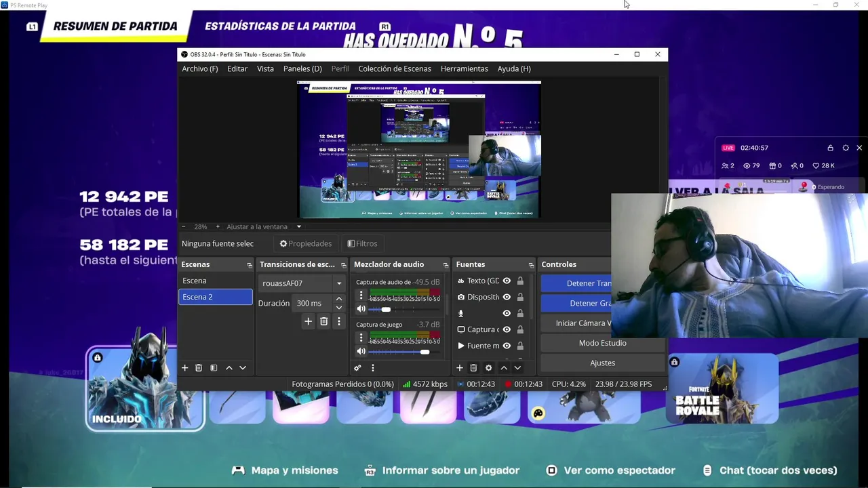Add a new scene in Escenas panel
The height and width of the screenshot is (488, 868).
point(184,367)
